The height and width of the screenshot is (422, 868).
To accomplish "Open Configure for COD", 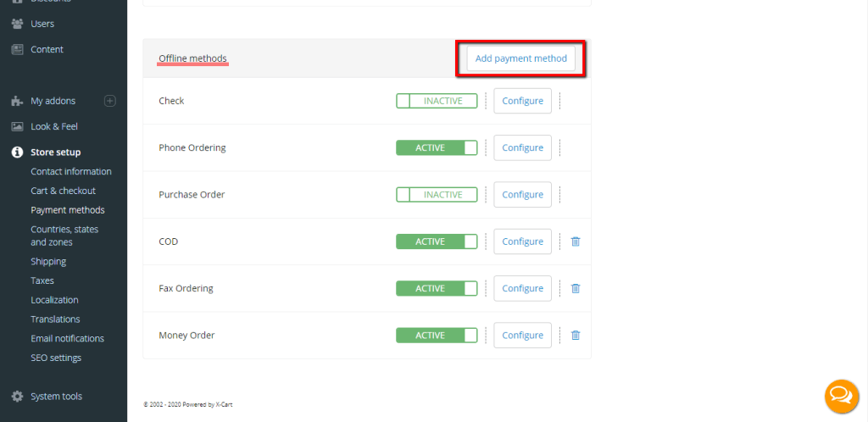I will coord(522,242).
